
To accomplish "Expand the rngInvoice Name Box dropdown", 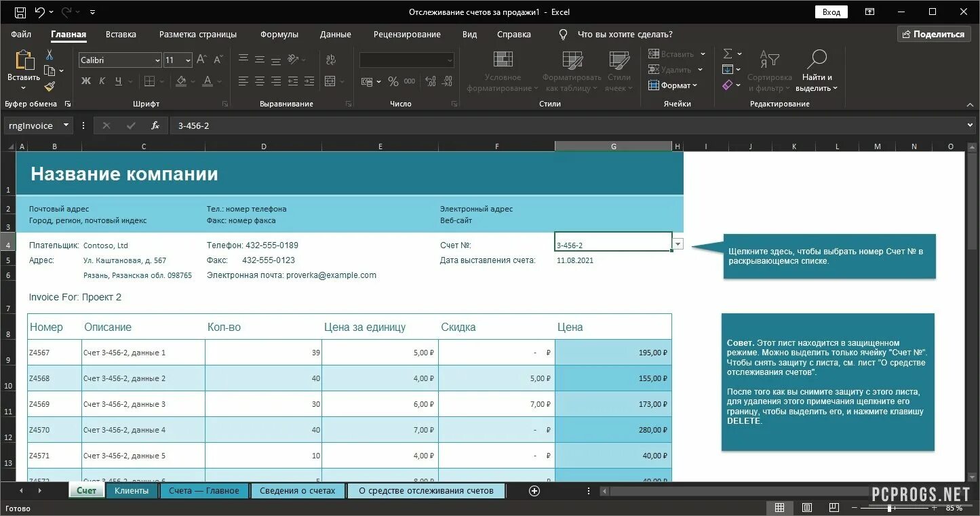I will point(66,125).
